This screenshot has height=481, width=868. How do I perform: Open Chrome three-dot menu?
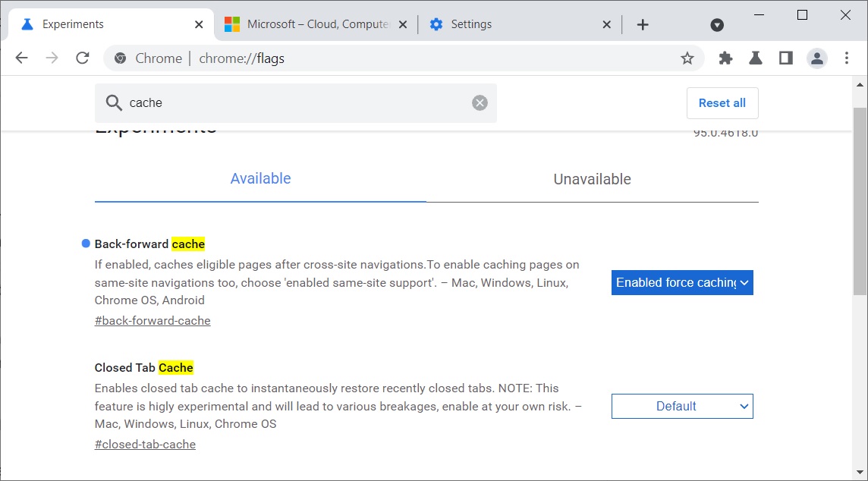pyautogui.click(x=847, y=58)
